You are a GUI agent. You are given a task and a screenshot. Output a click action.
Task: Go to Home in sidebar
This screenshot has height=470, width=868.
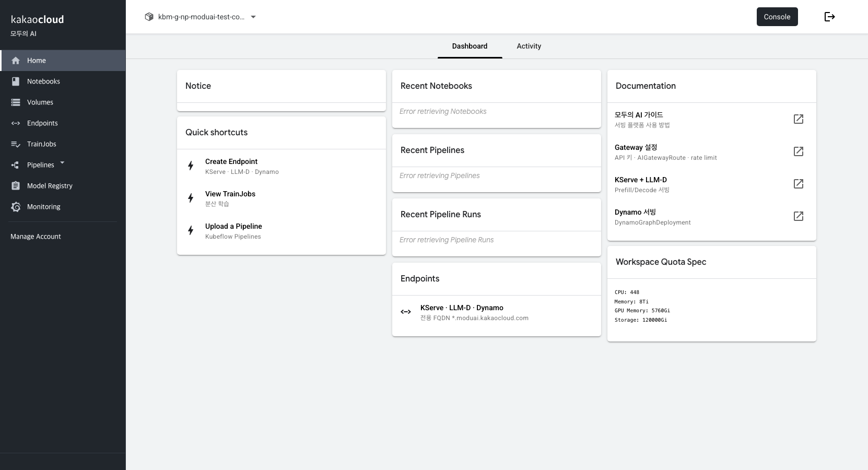(63, 61)
